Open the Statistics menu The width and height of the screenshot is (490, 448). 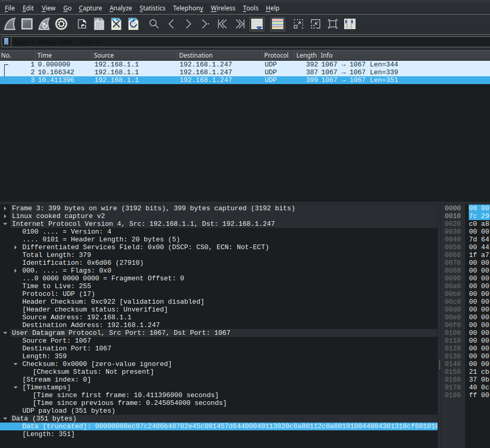tap(152, 8)
